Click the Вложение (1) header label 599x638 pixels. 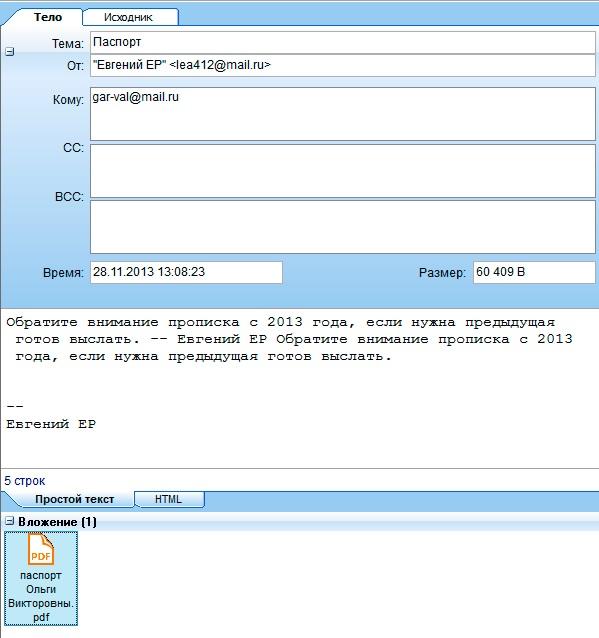[57, 522]
